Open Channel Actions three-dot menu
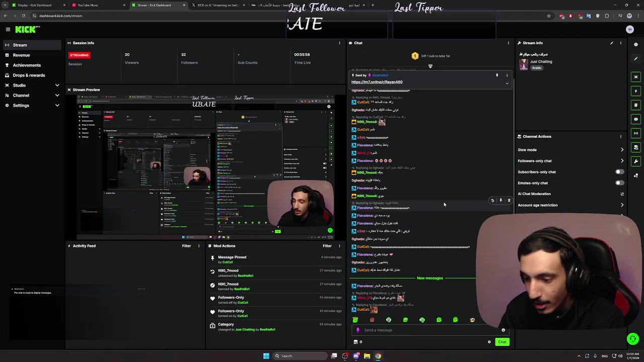Image resolution: width=644 pixels, height=362 pixels. click(x=620, y=136)
